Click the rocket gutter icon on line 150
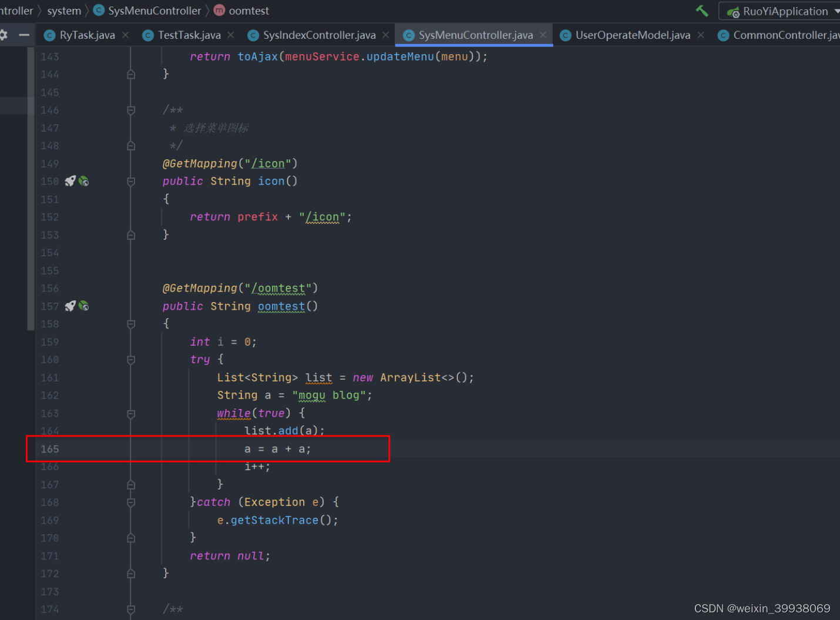This screenshot has height=620, width=840. coord(70,181)
